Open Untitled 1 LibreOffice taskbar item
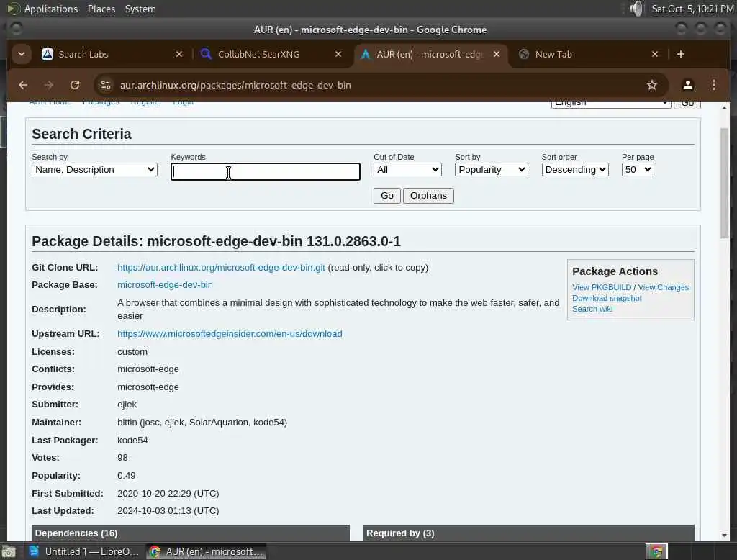The height and width of the screenshot is (560, 737). click(x=85, y=551)
